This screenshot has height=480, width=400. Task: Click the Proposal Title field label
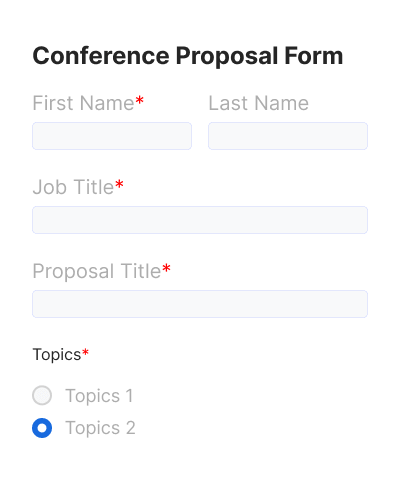(x=97, y=271)
